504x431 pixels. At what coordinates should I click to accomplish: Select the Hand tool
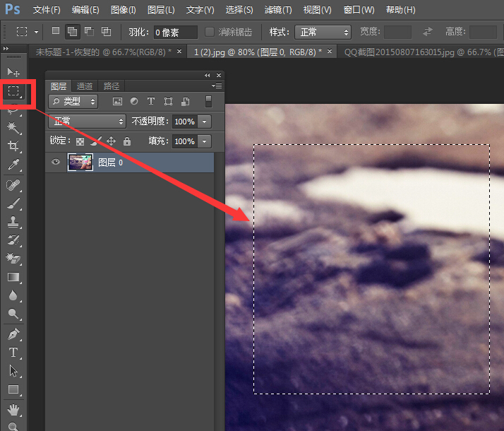click(x=13, y=410)
